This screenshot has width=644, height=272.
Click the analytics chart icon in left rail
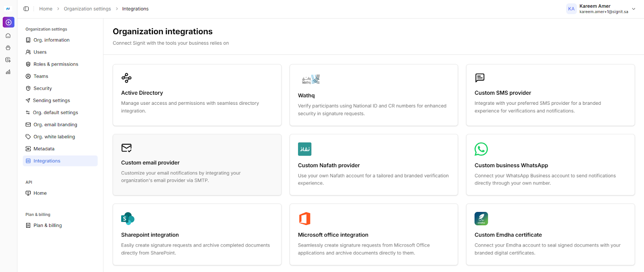(8, 72)
